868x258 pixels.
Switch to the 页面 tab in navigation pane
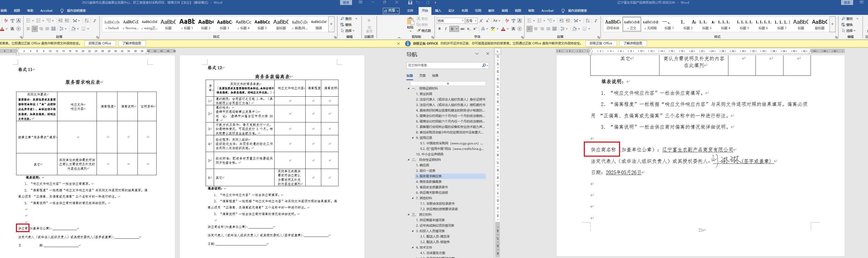click(x=422, y=76)
